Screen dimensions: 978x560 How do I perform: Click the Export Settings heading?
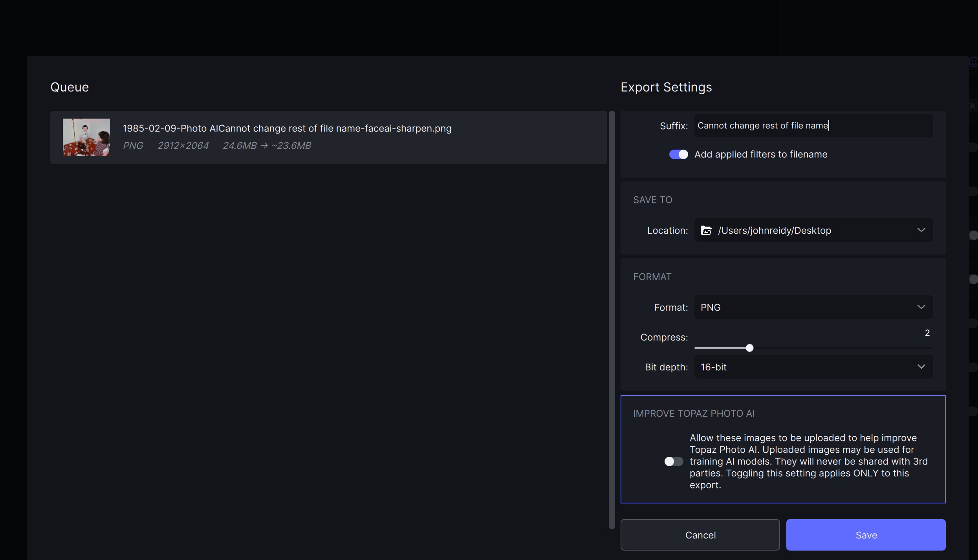point(666,87)
